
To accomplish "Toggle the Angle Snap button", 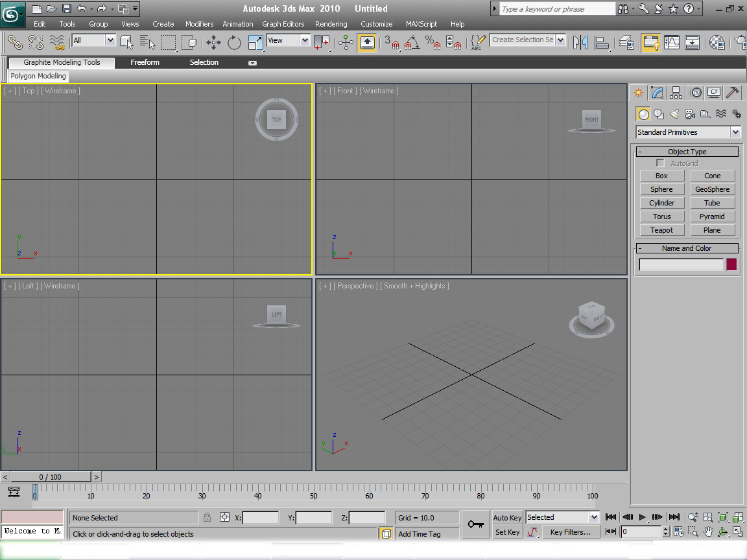I will point(412,42).
